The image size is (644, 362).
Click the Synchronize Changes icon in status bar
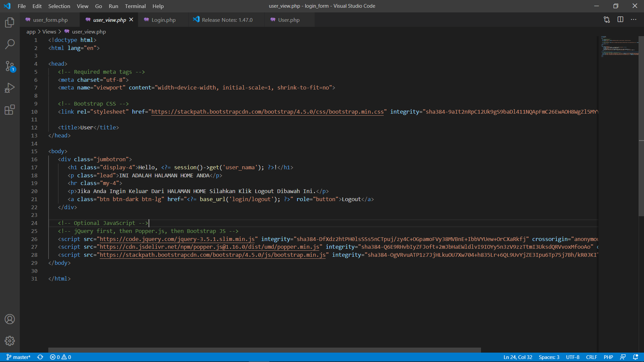[x=40, y=357]
